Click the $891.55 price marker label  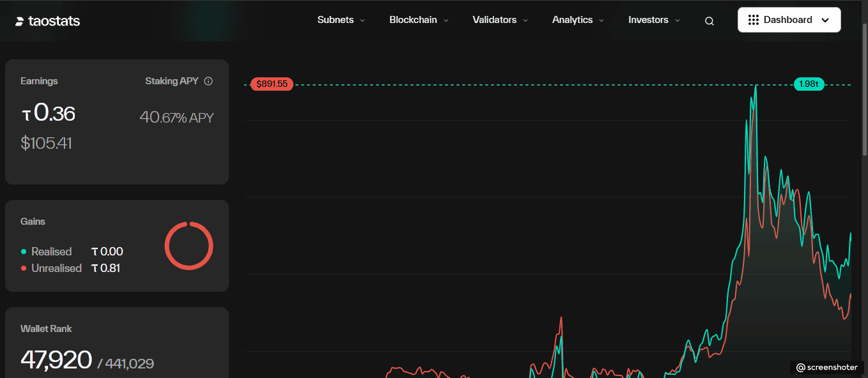coord(272,84)
